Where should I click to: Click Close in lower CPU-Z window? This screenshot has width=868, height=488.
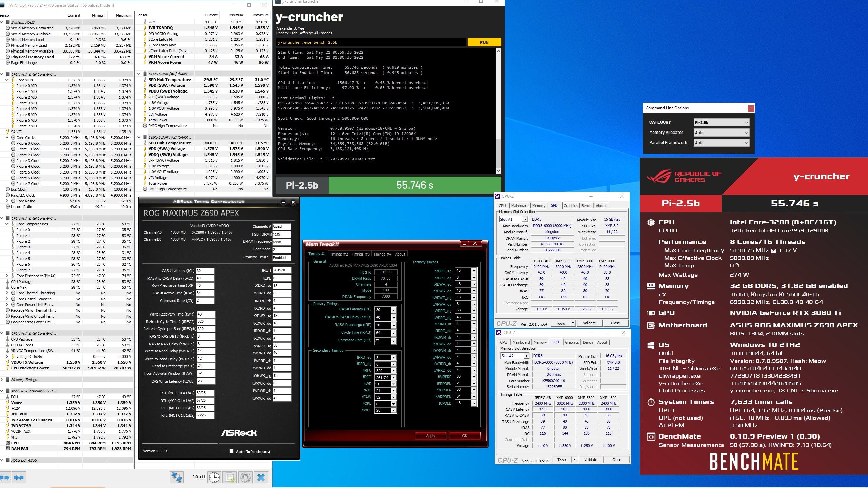click(617, 460)
